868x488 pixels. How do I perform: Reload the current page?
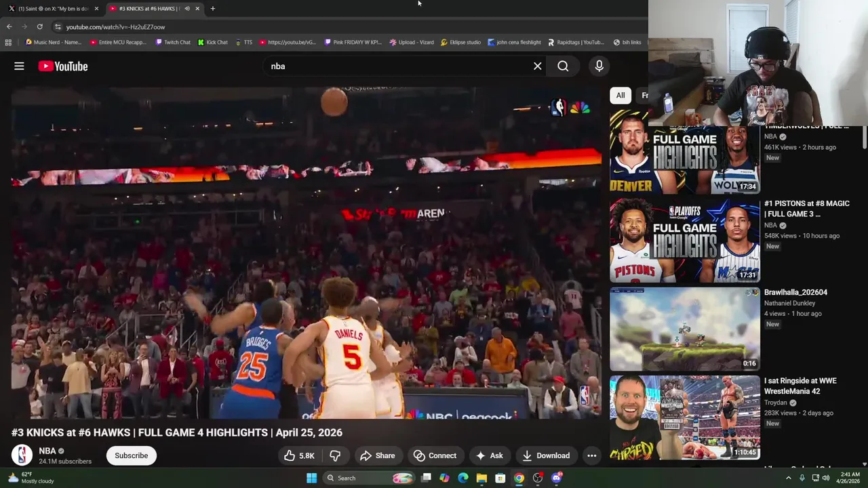tap(39, 26)
